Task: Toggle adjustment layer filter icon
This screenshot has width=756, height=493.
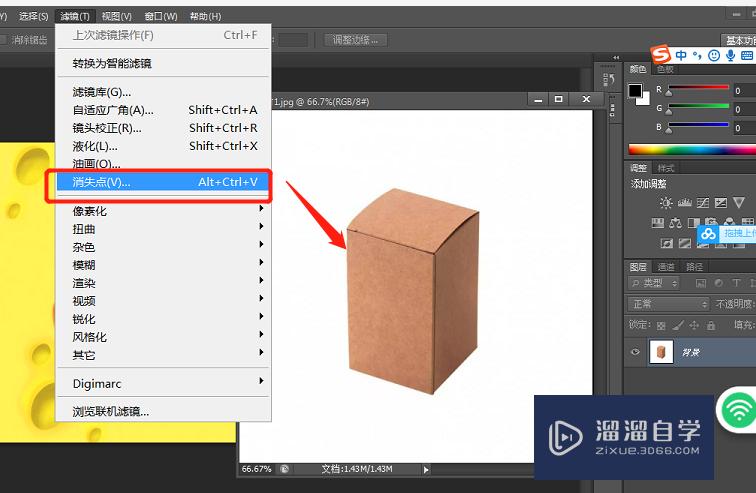Action: click(x=718, y=283)
